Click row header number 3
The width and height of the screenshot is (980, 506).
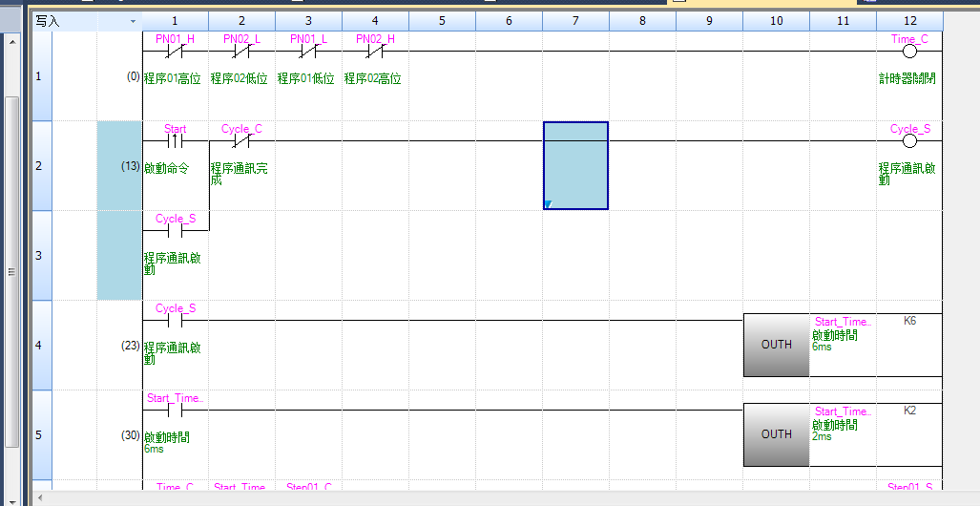pyautogui.click(x=40, y=256)
